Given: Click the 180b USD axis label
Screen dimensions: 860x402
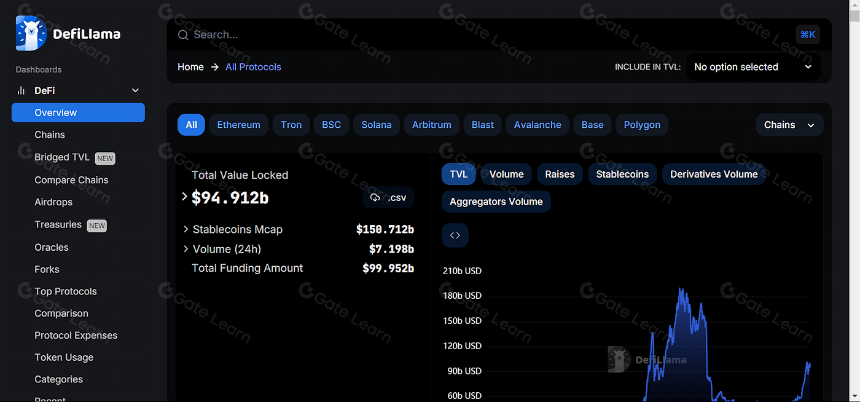Looking at the screenshot, I should point(462,296).
